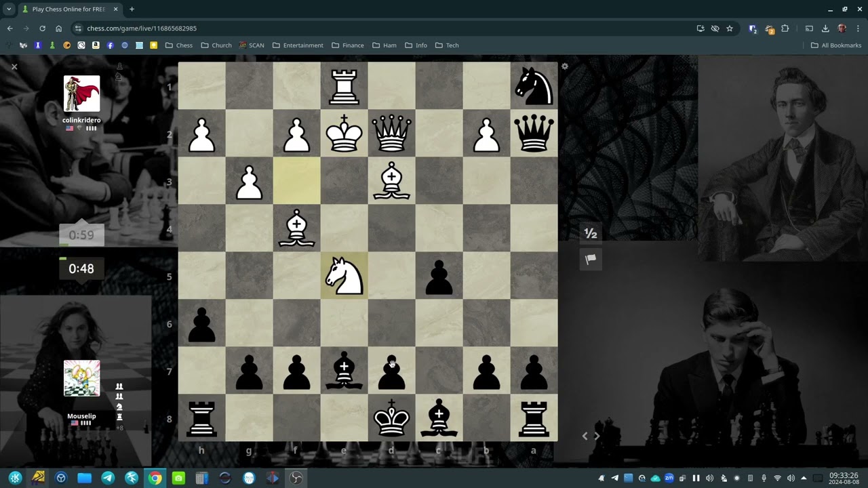868x488 pixels.
Task: Open the Church bookmarks folder
Action: click(x=216, y=45)
